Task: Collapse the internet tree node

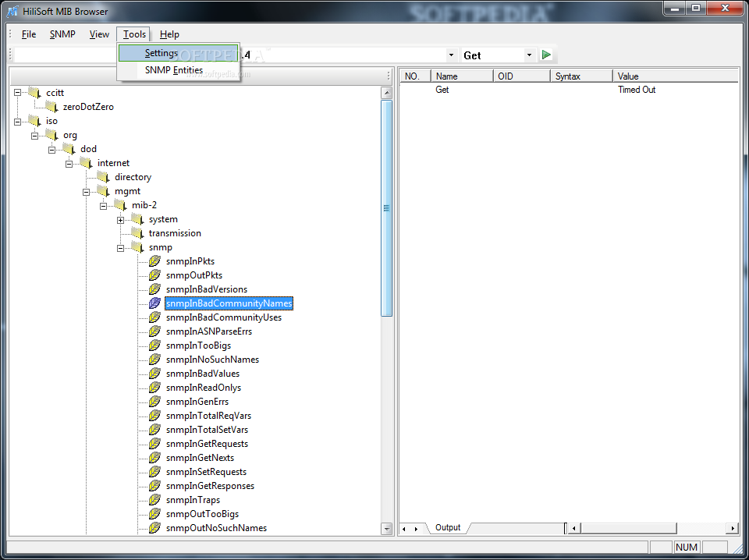Action: pos(69,164)
